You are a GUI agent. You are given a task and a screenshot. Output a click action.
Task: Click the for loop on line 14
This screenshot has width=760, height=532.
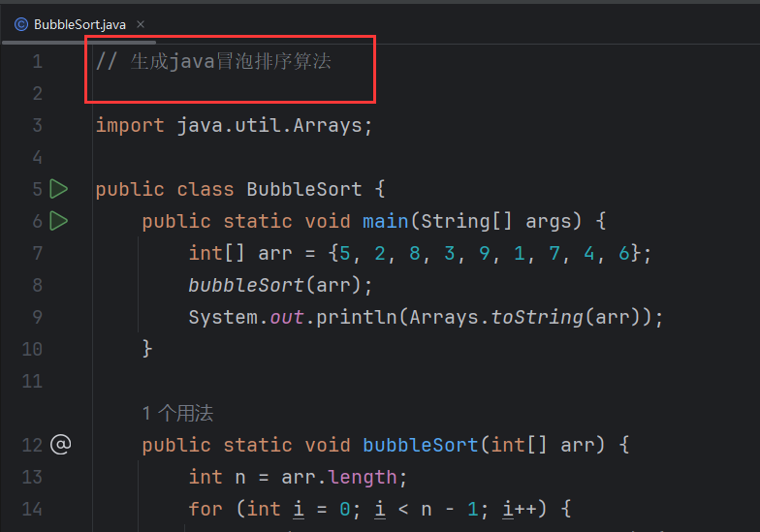(380, 510)
